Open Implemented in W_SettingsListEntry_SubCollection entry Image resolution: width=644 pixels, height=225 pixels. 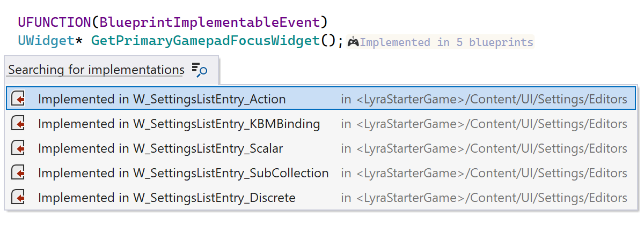pyautogui.click(x=183, y=173)
